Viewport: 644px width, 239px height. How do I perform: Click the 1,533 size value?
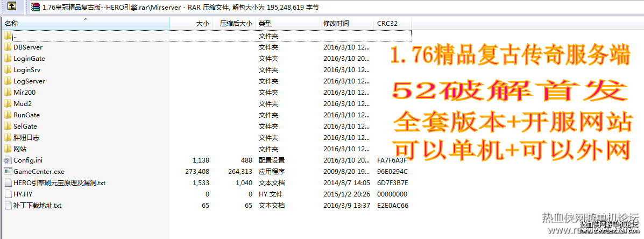tap(201, 182)
